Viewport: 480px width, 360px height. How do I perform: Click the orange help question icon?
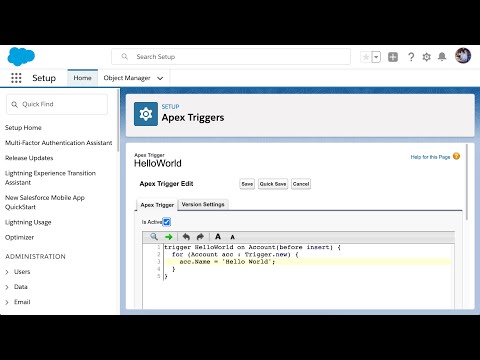click(x=456, y=156)
